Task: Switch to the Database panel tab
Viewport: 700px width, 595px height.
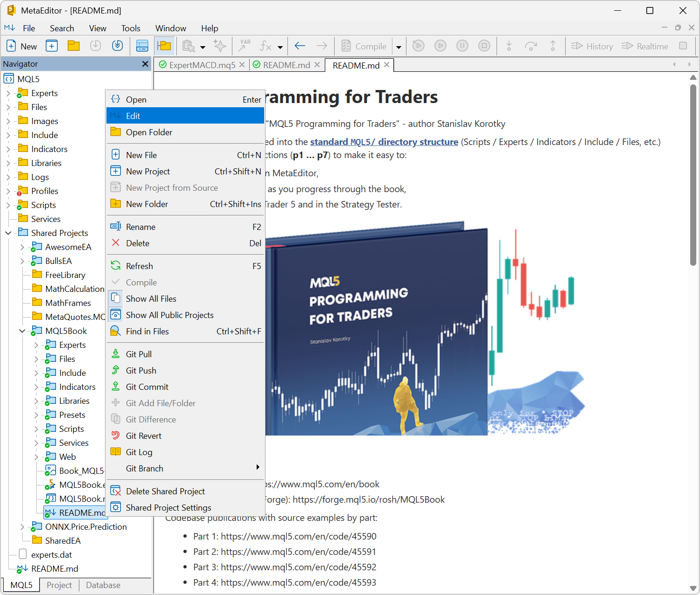Action: pos(103,585)
